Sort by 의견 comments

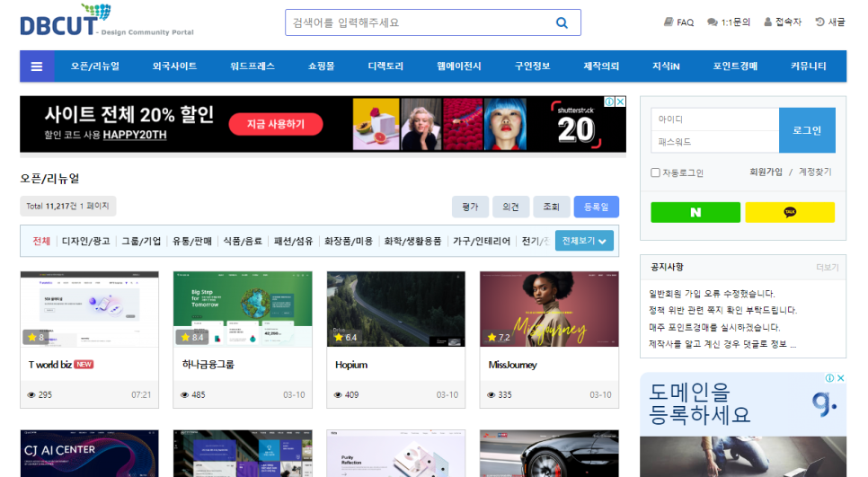(x=510, y=207)
